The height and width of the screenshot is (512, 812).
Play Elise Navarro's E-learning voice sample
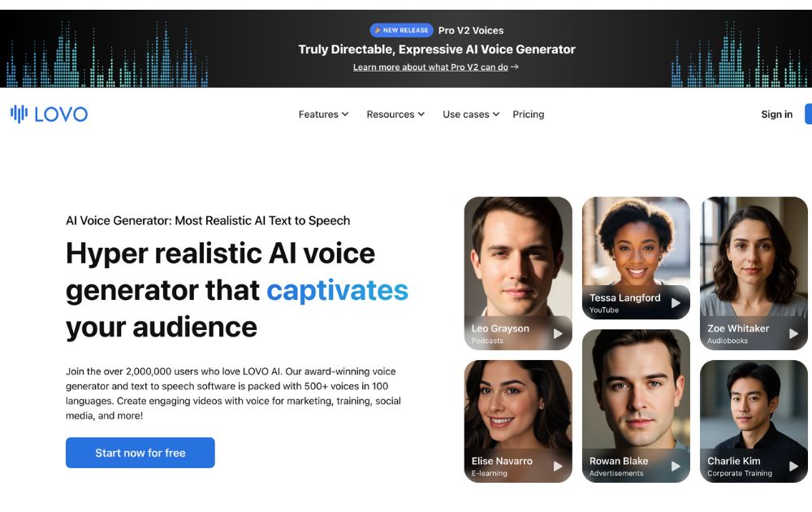point(560,466)
